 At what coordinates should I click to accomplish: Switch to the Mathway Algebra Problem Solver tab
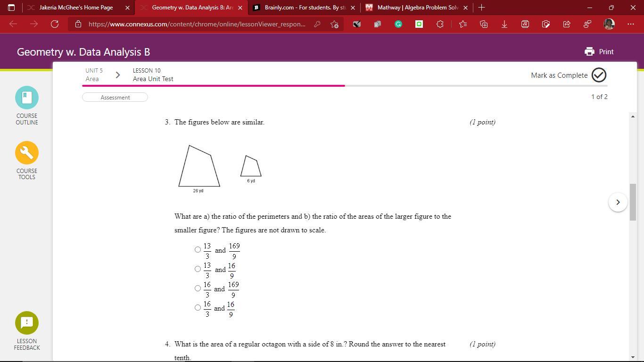pos(418,8)
